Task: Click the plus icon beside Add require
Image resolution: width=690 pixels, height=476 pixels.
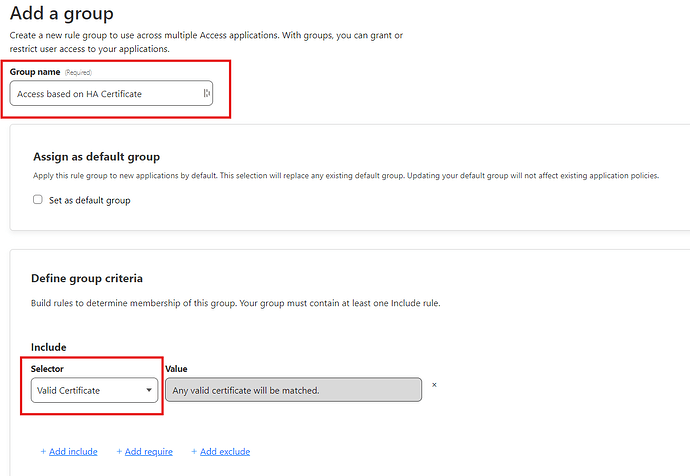Action: pos(119,452)
